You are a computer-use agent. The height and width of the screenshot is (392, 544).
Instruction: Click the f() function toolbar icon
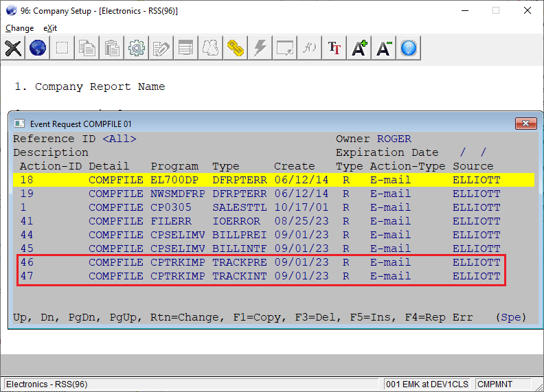point(310,48)
